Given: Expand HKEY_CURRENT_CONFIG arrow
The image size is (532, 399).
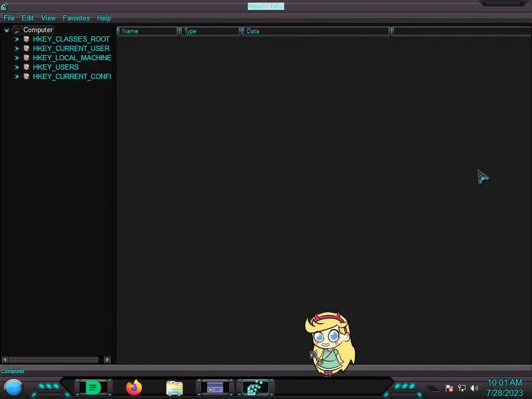Looking at the screenshot, I should click(16, 77).
